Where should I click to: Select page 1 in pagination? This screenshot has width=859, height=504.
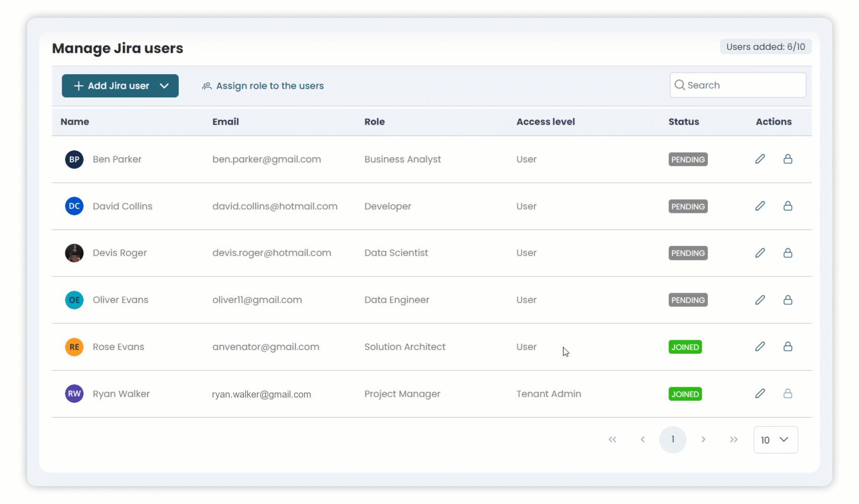tap(672, 440)
